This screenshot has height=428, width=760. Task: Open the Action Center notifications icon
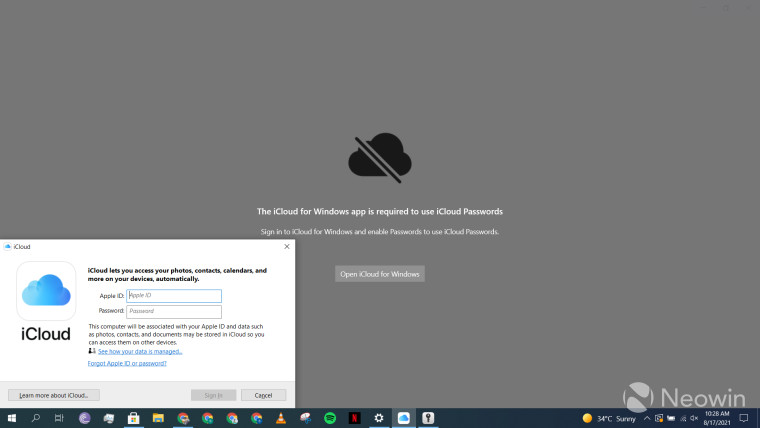744,418
